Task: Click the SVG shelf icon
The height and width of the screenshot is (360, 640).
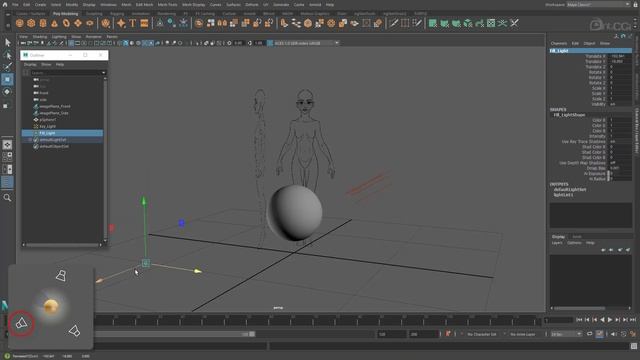Action: (144, 23)
